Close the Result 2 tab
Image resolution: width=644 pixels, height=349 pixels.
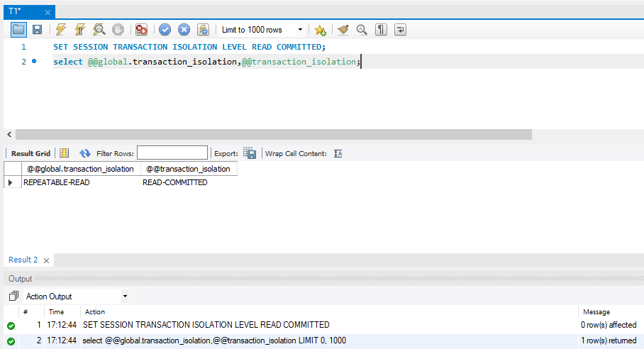tap(46, 261)
